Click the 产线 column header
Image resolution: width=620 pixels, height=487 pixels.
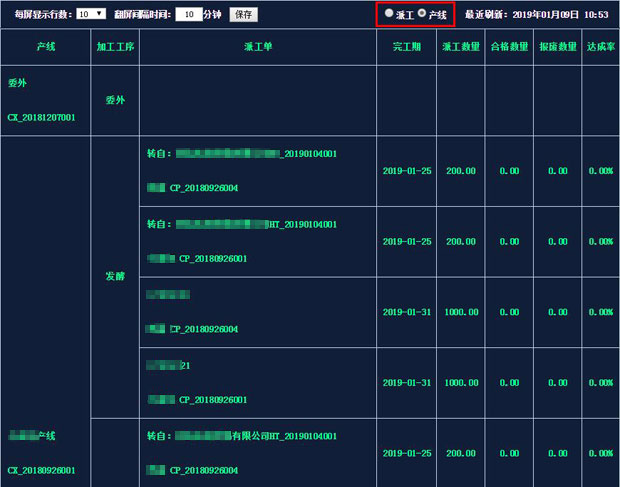click(x=46, y=47)
